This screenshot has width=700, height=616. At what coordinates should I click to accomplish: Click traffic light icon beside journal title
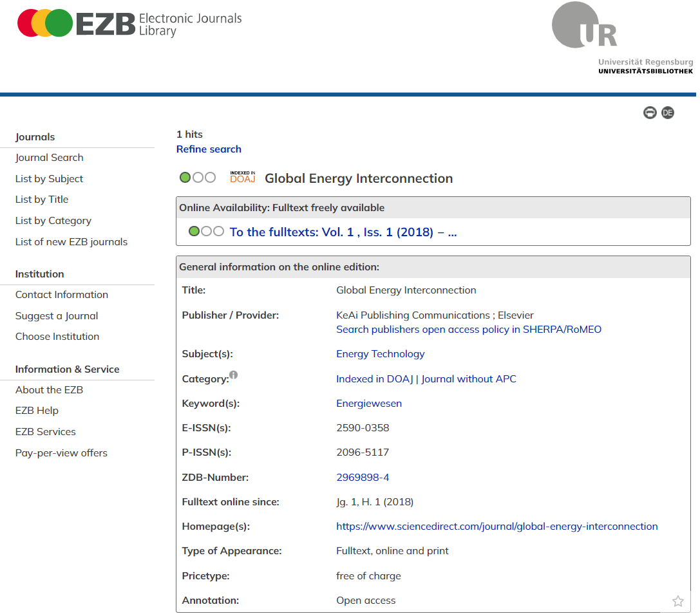click(x=197, y=178)
